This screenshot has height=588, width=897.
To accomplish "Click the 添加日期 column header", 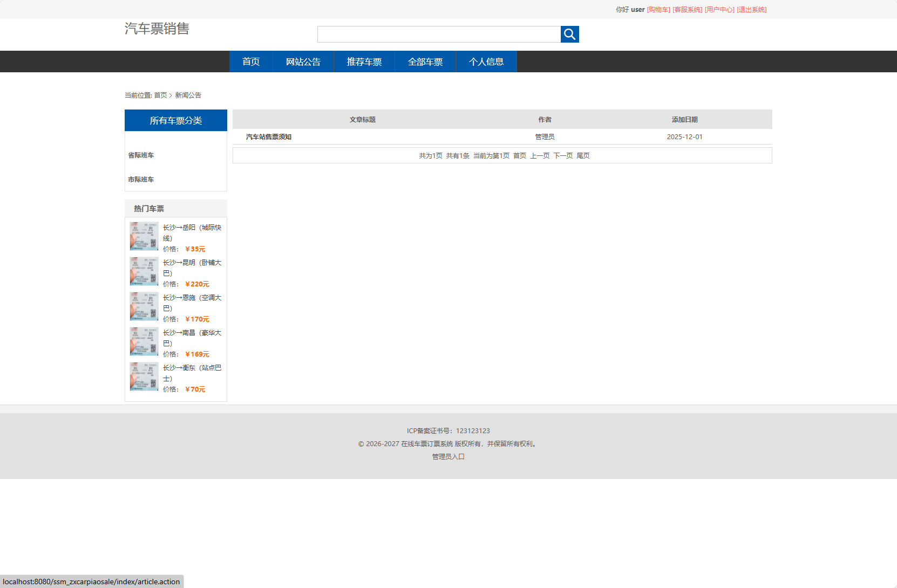I will click(x=685, y=120).
